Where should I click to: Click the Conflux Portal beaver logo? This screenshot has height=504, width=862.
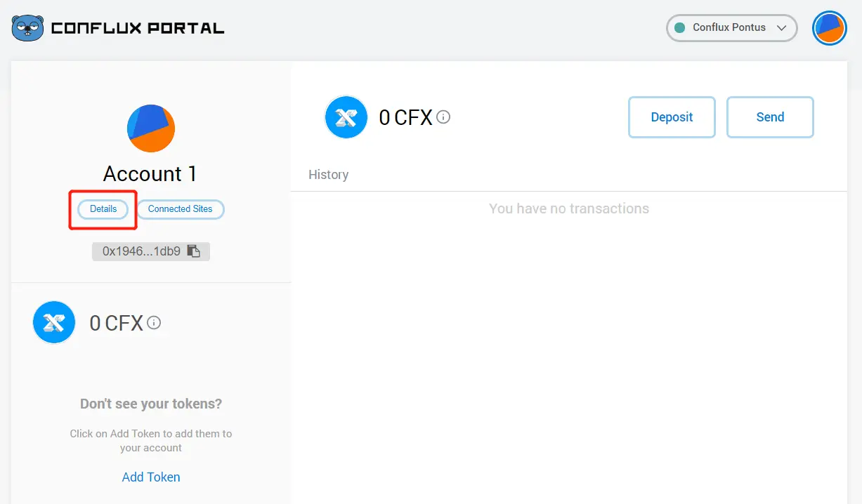coord(27,29)
